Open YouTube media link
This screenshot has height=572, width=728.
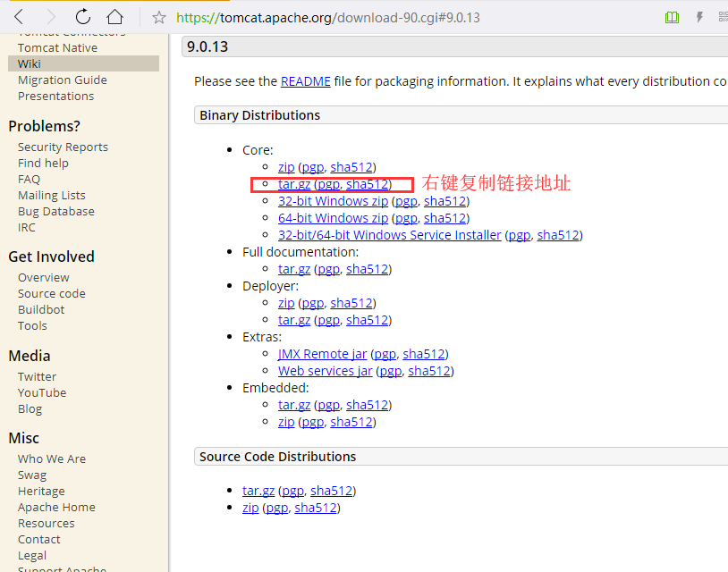pyautogui.click(x=42, y=393)
